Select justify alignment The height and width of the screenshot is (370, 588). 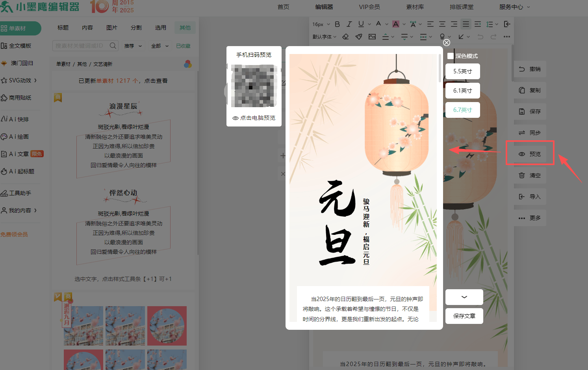coord(466,24)
